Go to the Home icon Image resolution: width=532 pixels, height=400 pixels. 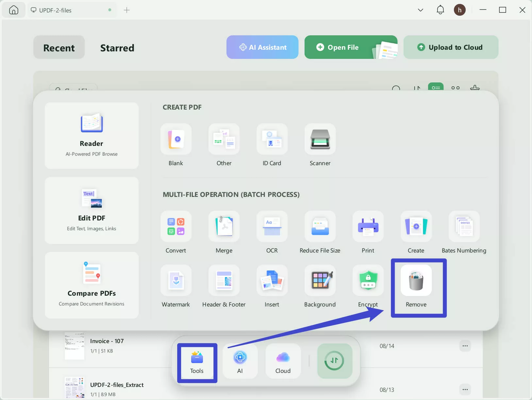(x=14, y=10)
